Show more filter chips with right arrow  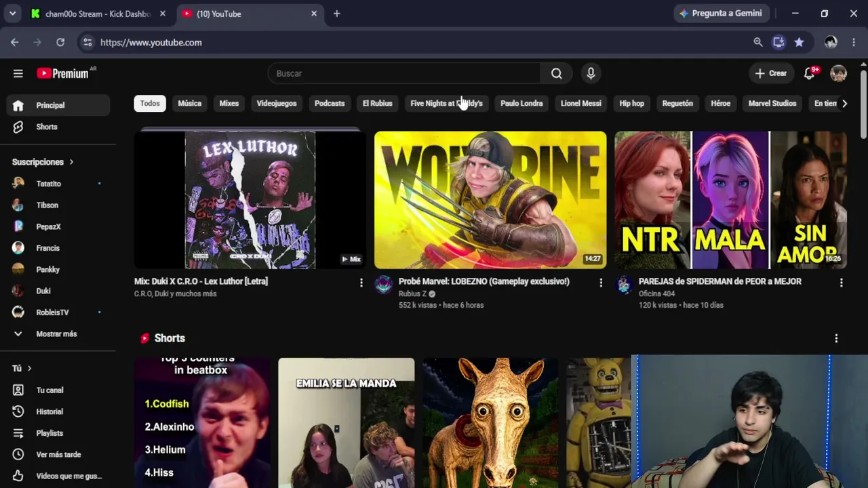point(844,104)
